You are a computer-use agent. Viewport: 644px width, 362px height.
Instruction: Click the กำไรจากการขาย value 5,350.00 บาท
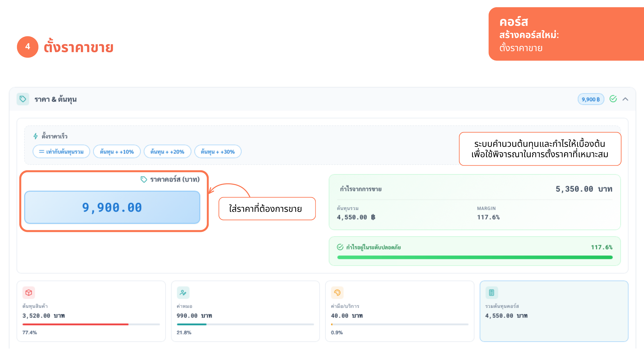[x=584, y=189]
